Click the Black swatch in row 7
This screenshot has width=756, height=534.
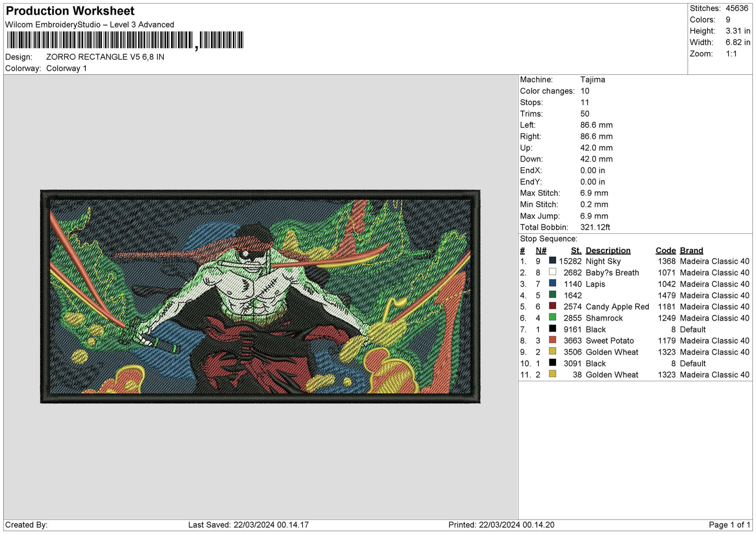click(552, 328)
